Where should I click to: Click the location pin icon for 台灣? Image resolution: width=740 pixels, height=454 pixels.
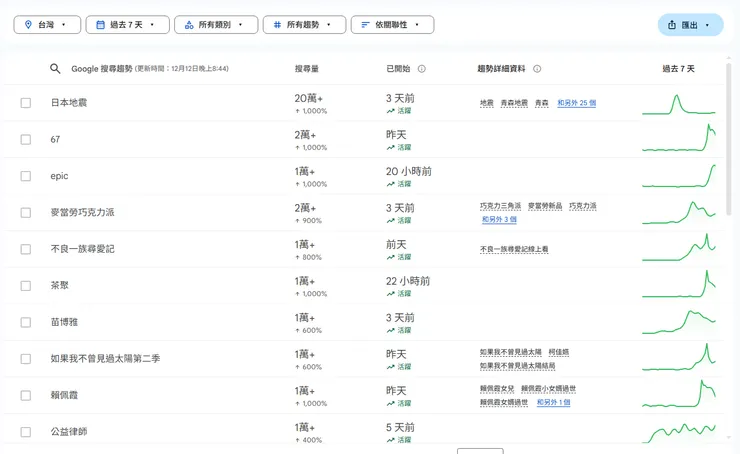click(28, 25)
